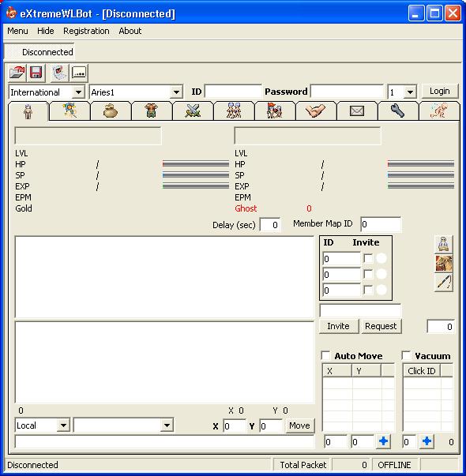Screen dimensions: 466x476
Task: Open the envelope mail tab
Action: pyautogui.click(x=357, y=111)
